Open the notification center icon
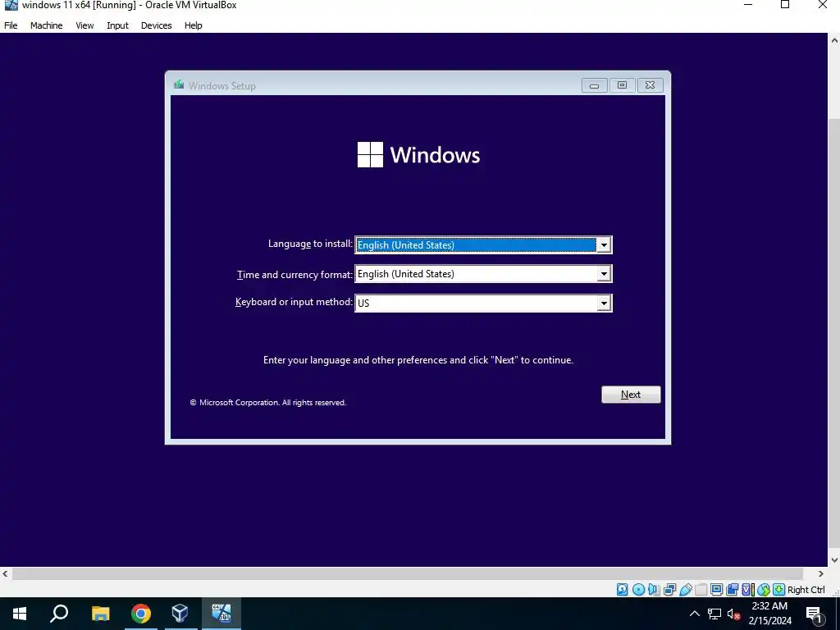Screen dimensions: 840x630 click(x=814, y=614)
